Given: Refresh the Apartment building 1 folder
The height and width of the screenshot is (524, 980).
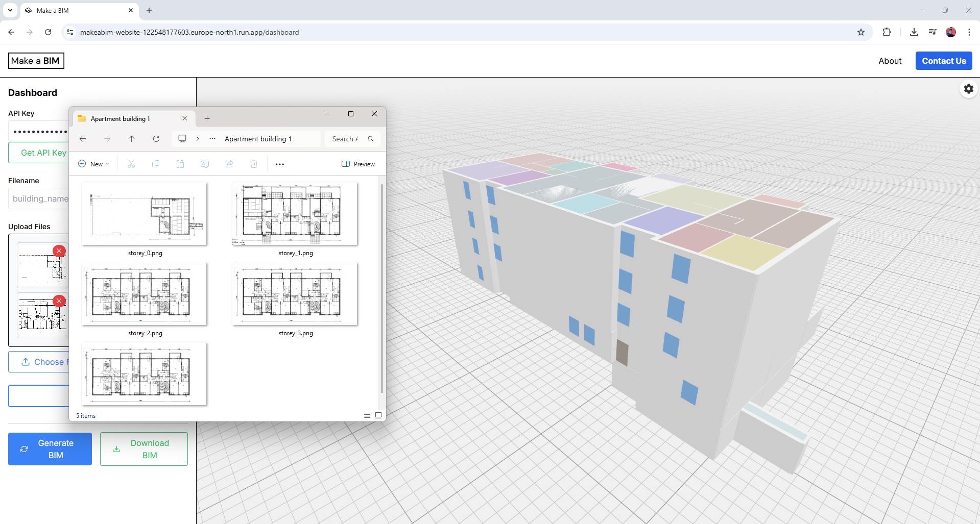Looking at the screenshot, I should (x=156, y=138).
